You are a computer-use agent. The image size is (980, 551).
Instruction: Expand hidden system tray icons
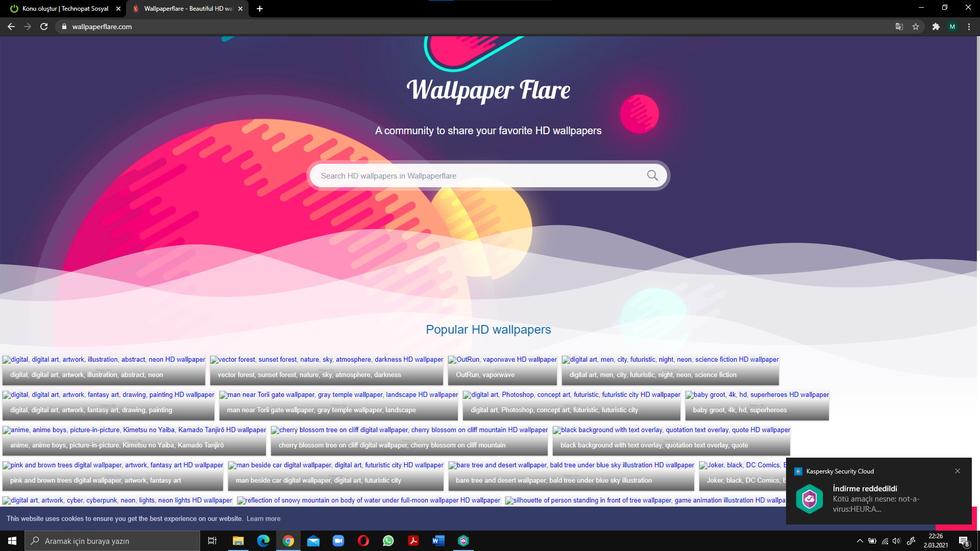click(860, 541)
